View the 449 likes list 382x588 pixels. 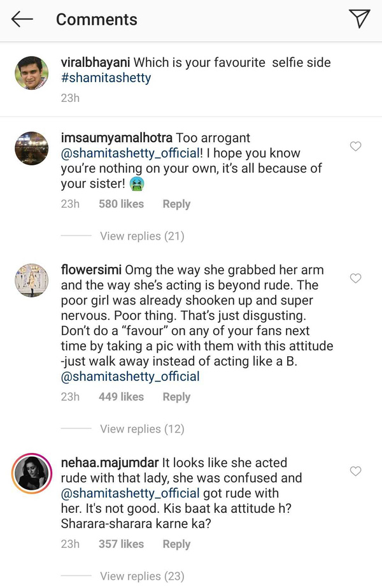tap(121, 397)
